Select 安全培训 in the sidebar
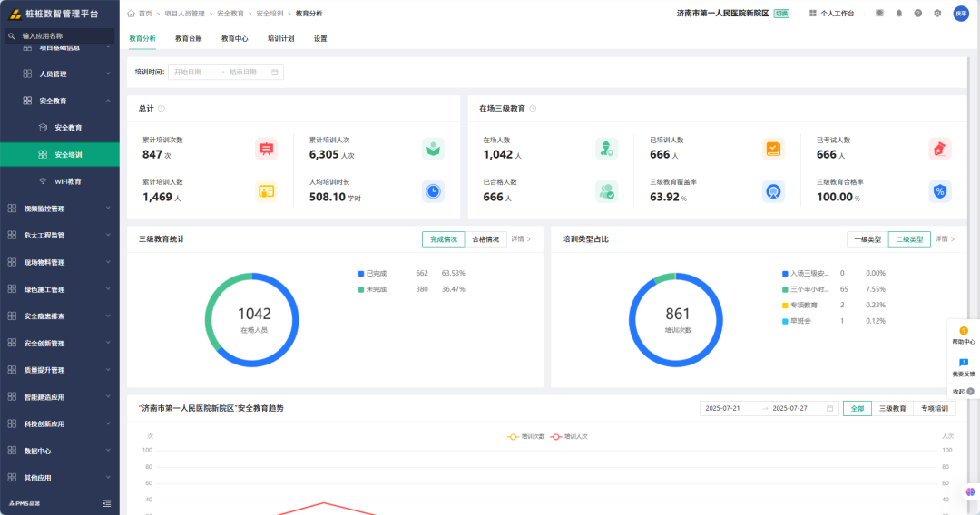Viewport: 980px width, 515px height. pyautogui.click(x=60, y=154)
